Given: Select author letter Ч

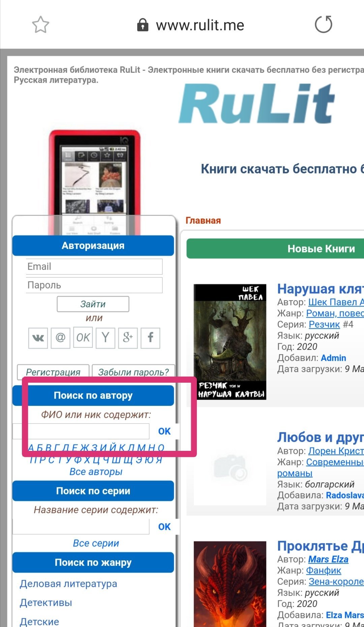Looking at the screenshot, I should (x=105, y=460).
